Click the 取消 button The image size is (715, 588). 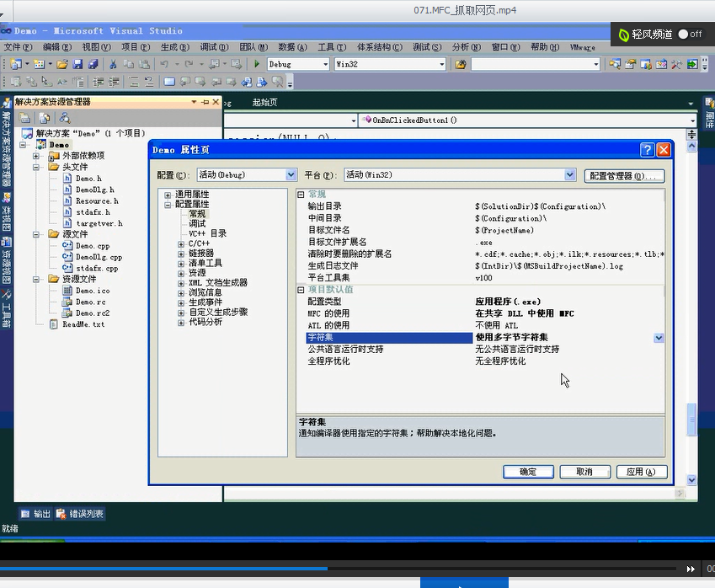[584, 472]
